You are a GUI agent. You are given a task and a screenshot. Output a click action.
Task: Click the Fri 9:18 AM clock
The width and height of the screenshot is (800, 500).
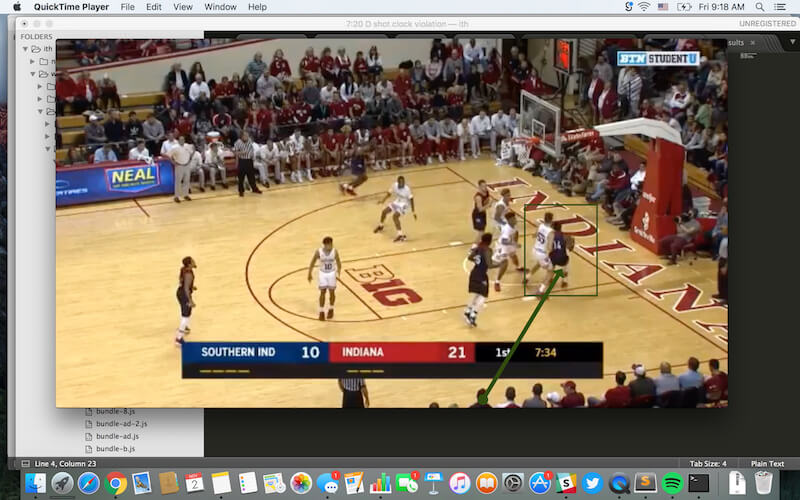pos(721,7)
